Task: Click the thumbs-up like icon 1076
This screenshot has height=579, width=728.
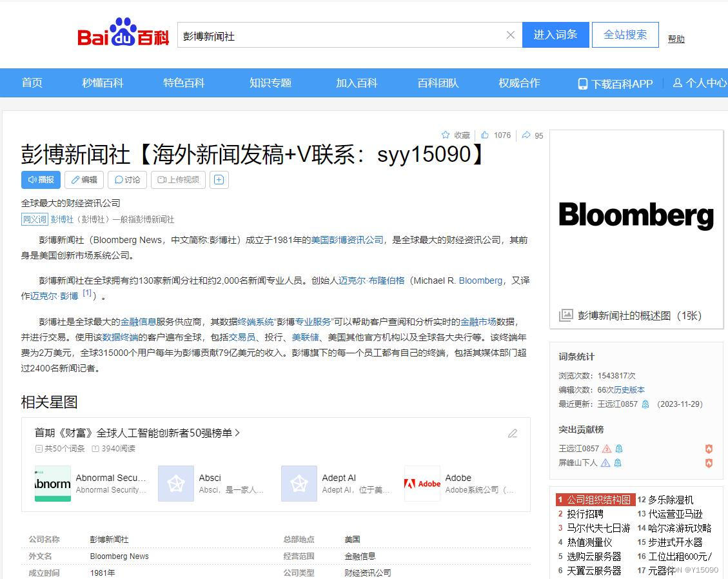Action: coord(485,135)
